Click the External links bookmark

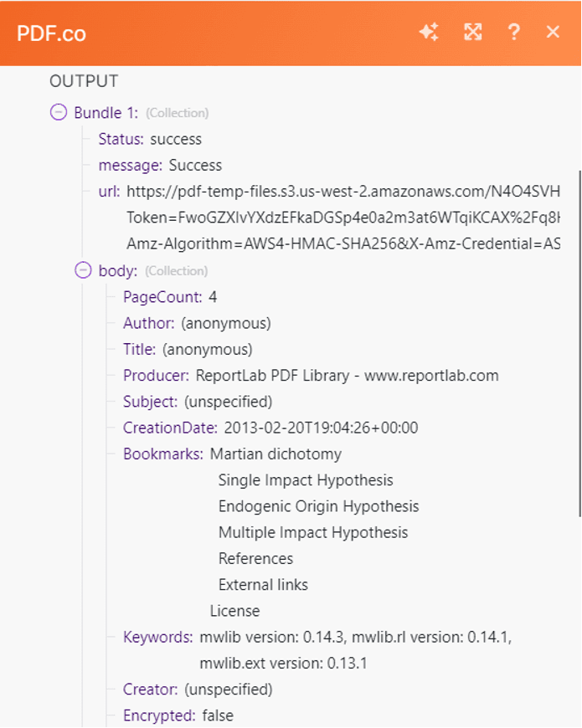pos(263,584)
